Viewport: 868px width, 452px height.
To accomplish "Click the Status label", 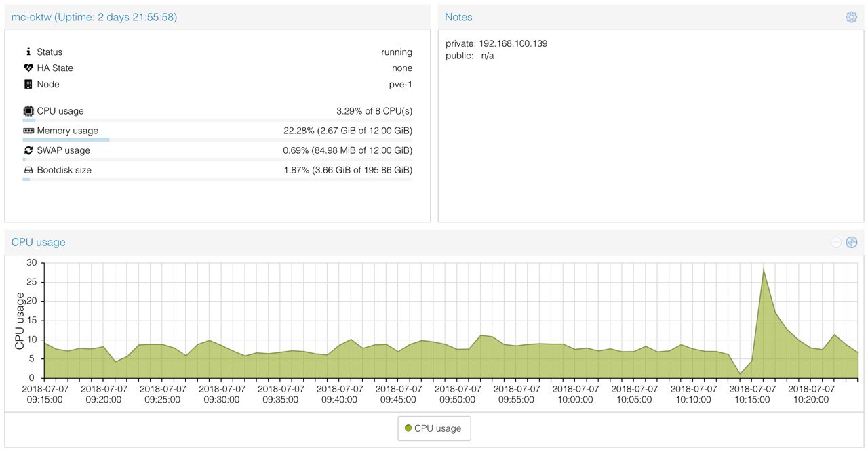I will click(x=50, y=52).
